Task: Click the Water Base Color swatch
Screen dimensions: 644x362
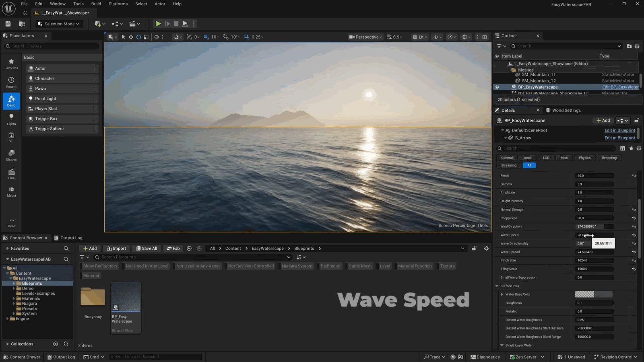Action: click(594, 294)
